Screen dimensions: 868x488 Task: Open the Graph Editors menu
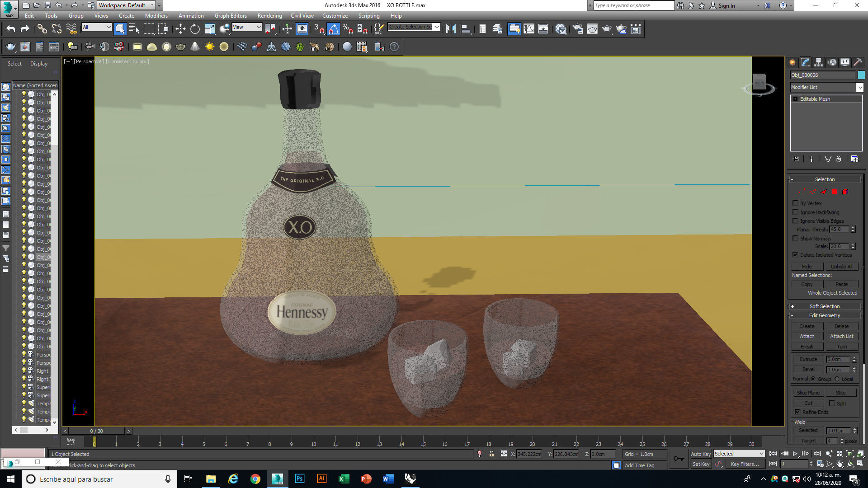pyautogui.click(x=231, y=16)
